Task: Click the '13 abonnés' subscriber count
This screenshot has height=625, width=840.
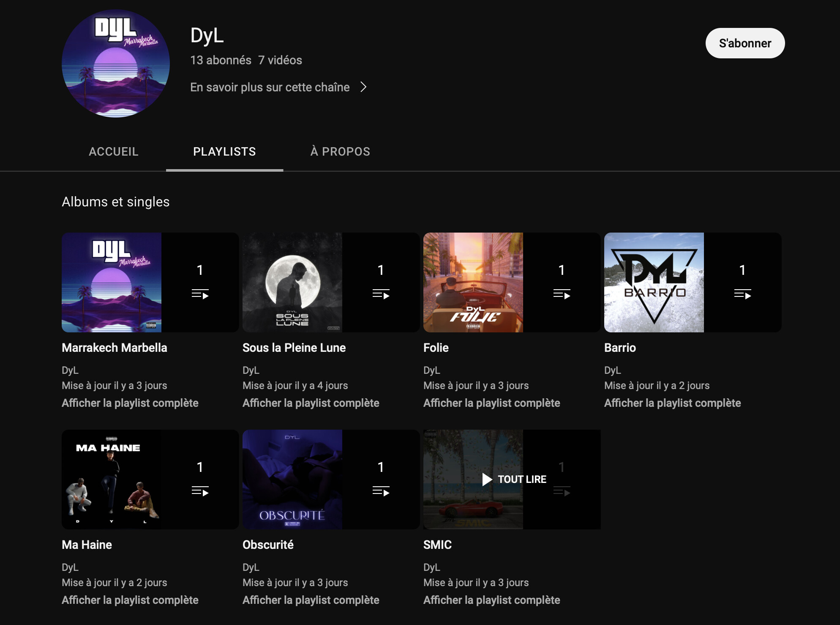Action: tap(221, 60)
